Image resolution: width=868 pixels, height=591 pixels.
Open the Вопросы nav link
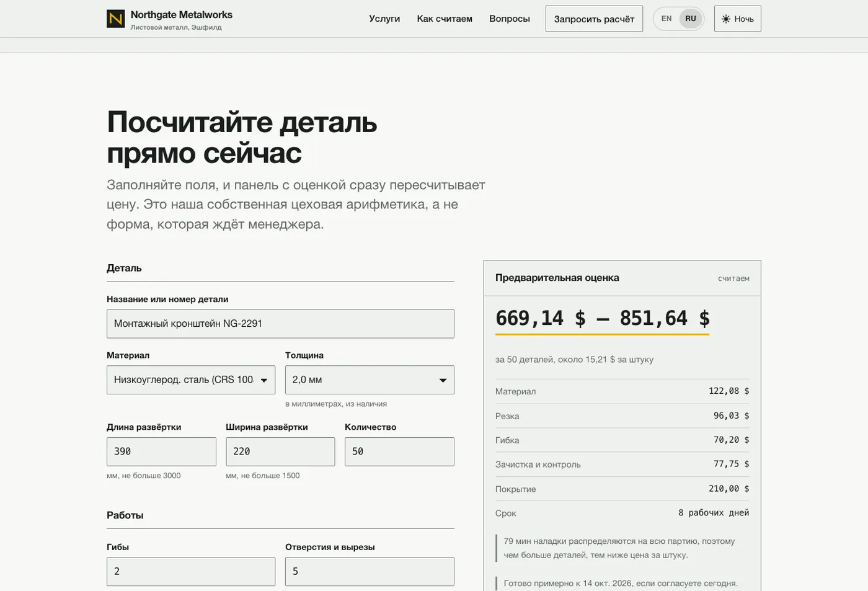pyautogui.click(x=510, y=19)
